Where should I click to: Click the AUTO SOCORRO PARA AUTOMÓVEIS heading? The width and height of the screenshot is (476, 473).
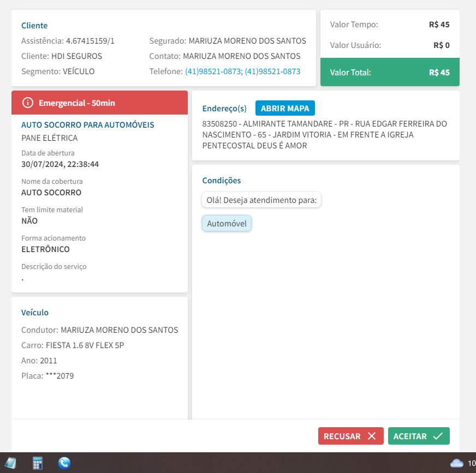pyautogui.click(x=88, y=125)
